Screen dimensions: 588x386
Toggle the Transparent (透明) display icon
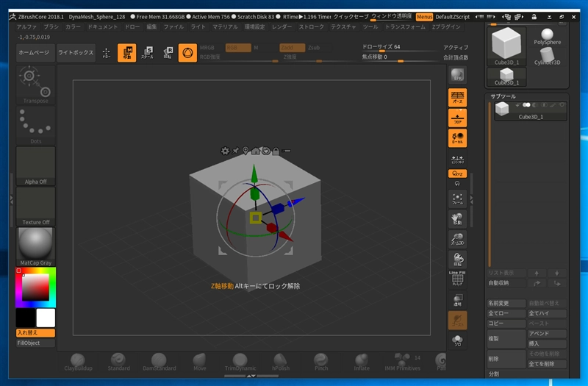coord(457,300)
